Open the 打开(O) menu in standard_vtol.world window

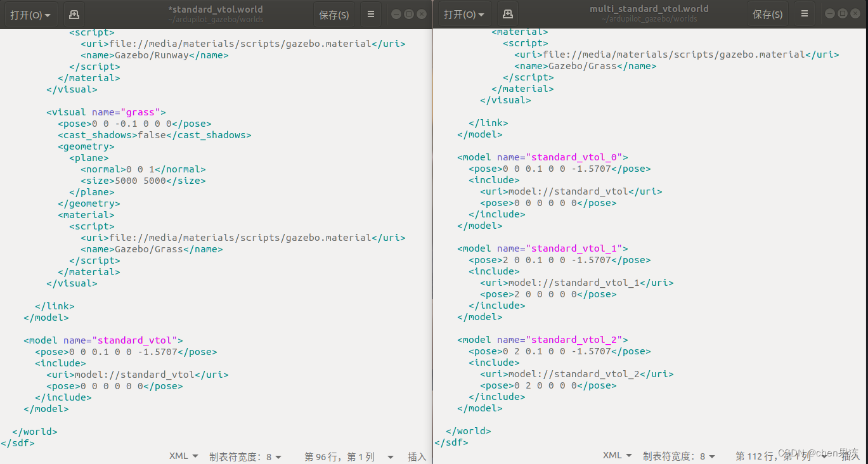[30, 15]
